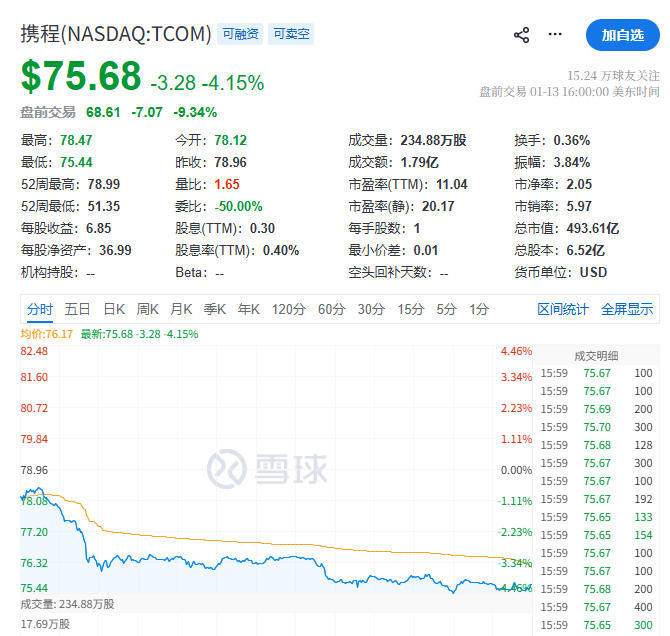
Task: Click the 全屏显示 link
Action: point(627,309)
